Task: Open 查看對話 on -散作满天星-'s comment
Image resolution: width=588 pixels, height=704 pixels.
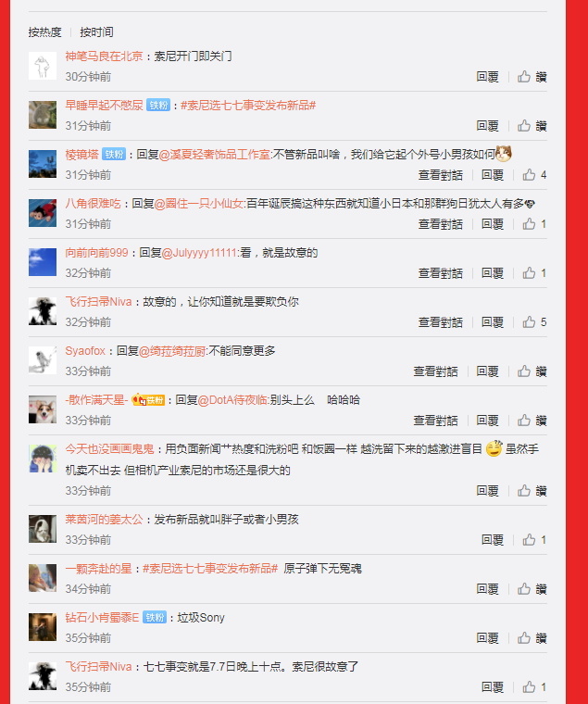Action: click(435, 421)
